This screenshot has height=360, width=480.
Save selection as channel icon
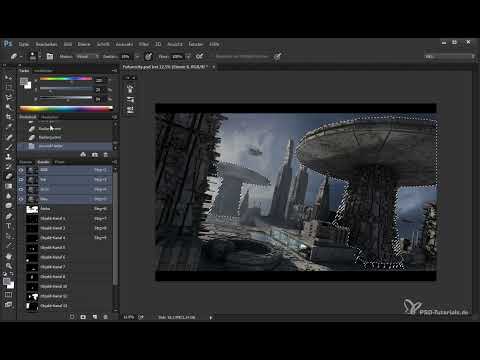point(83,317)
